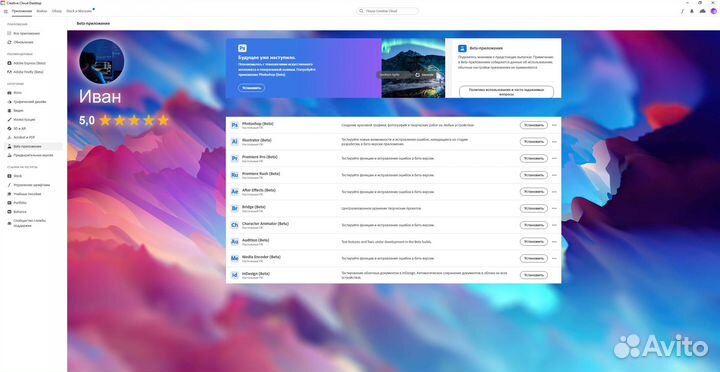Install Photoshop (Beta) from the list
This screenshot has width=720, height=372.
click(x=534, y=125)
